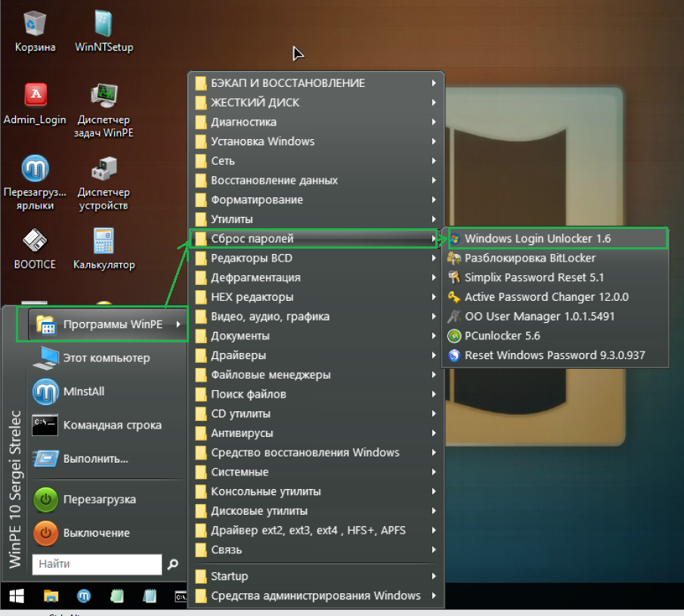Open CD утилиты menu entry
684x616 pixels.
[316, 413]
